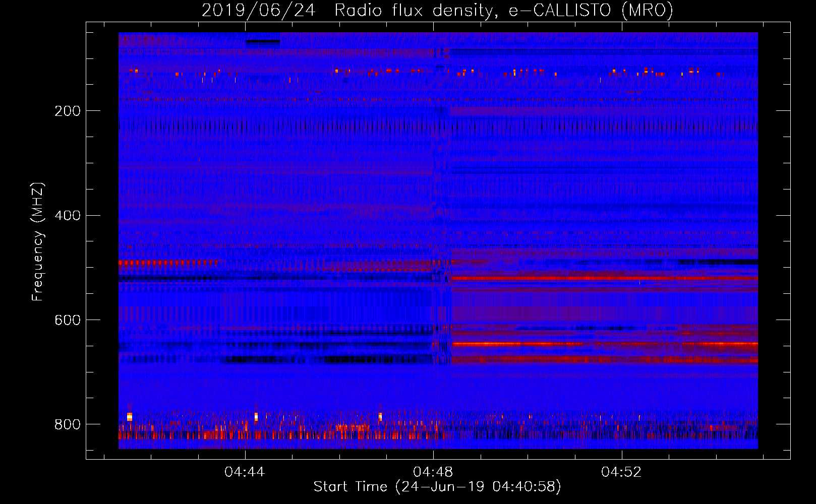Click the 200 frequency tick label
The width and height of the screenshot is (816, 504).
tap(68, 111)
